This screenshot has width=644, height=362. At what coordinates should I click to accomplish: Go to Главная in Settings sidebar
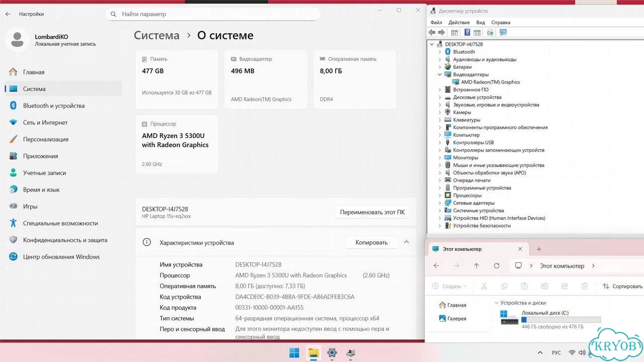coord(63,72)
